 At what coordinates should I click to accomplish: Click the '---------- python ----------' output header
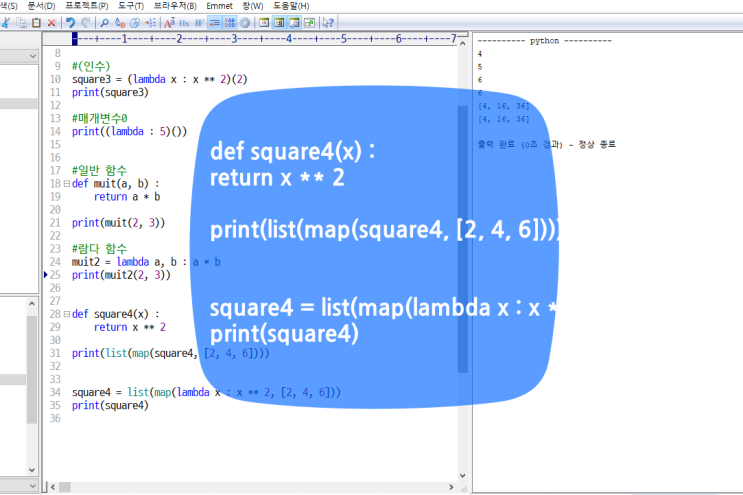544,41
